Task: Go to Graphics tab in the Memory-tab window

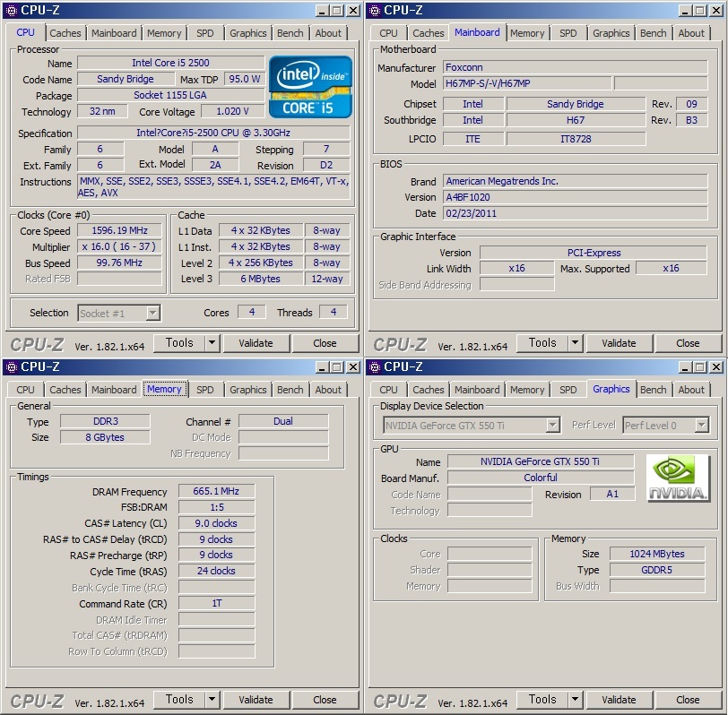Action: pos(248,390)
